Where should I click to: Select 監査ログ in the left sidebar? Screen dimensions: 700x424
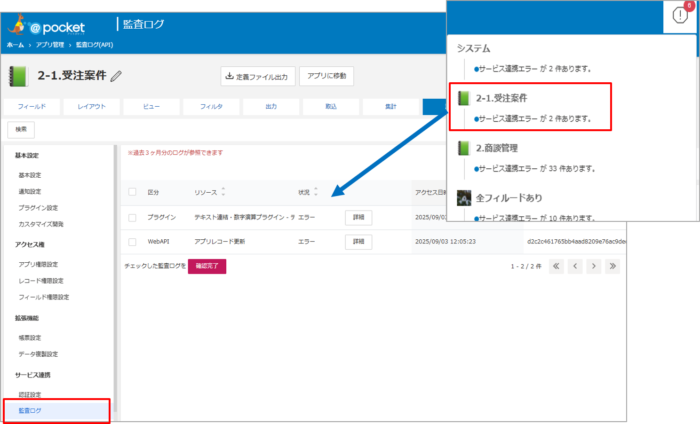pyautogui.click(x=31, y=410)
